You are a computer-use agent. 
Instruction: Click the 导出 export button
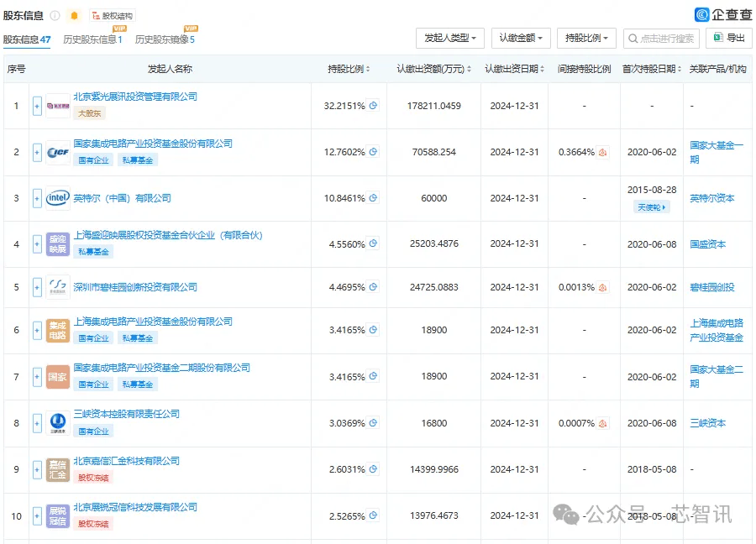pyautogui.click(x=729, y=38)
